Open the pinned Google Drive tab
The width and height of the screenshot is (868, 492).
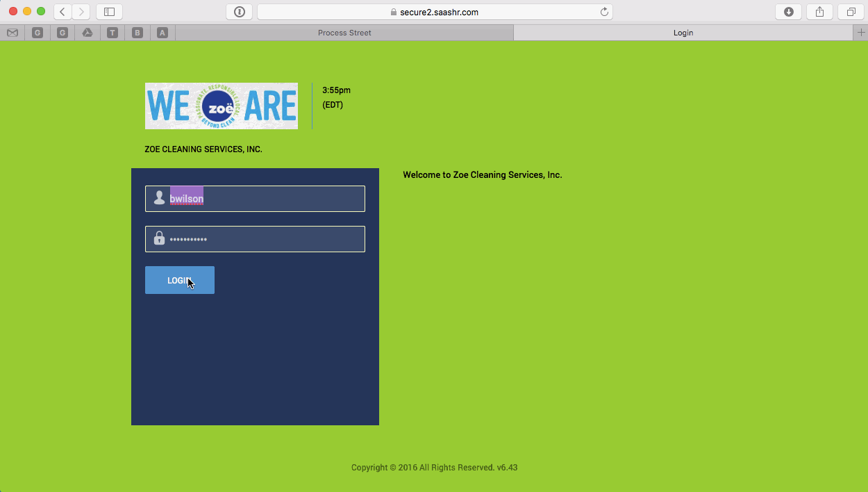tap(87, 33)
